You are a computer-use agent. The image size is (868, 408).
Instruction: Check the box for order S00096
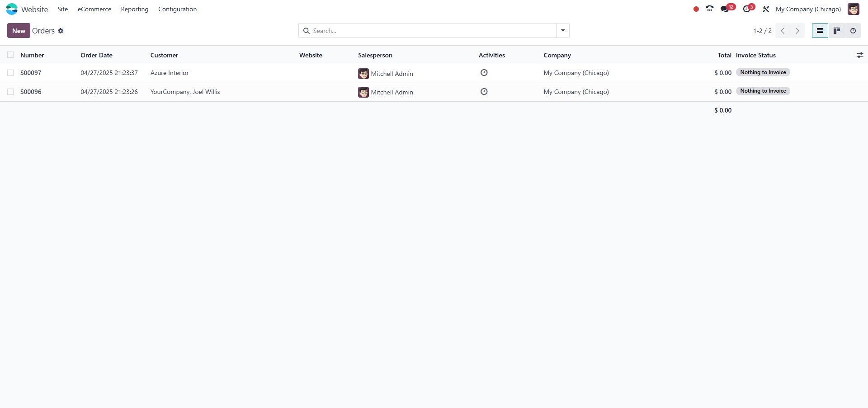[x=10, y=92]
